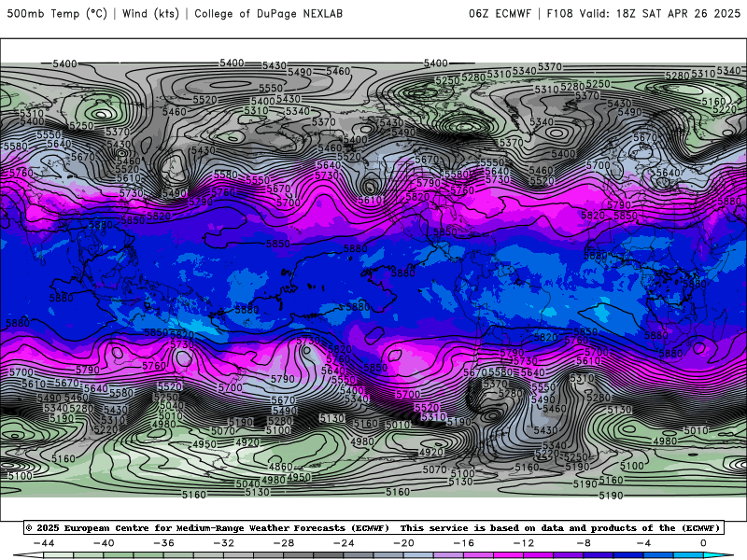This screenshot has width=747, height=560.
Task: Click the -40 legend label
Action: (104, 543)
